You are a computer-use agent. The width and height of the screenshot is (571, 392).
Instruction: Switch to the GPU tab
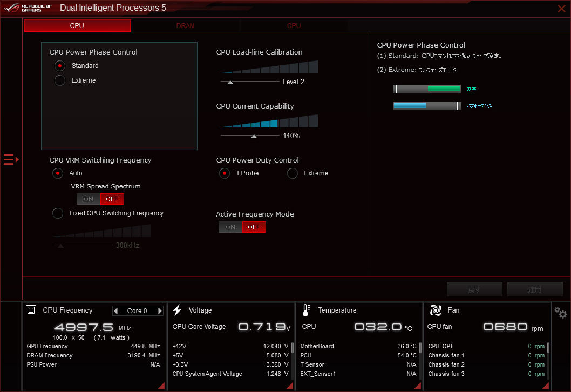pos(294,25)
